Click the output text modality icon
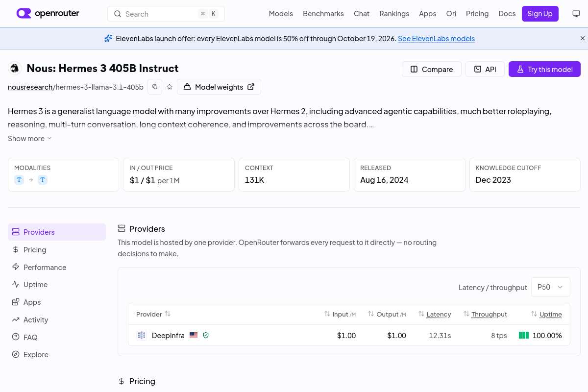Image resolution: width=588 pixels, height=392 pixels. pyautogui.click(x=43, y=180)
